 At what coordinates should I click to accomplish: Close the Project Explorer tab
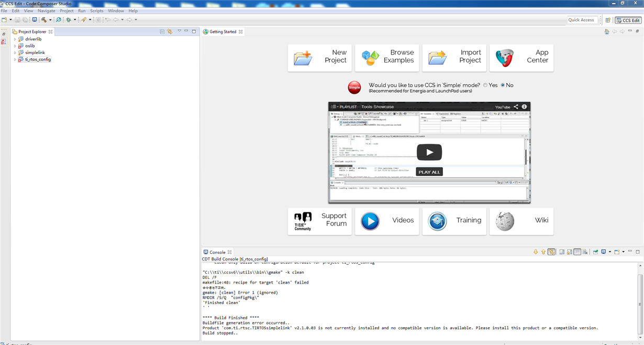click(x=51, y=32)
